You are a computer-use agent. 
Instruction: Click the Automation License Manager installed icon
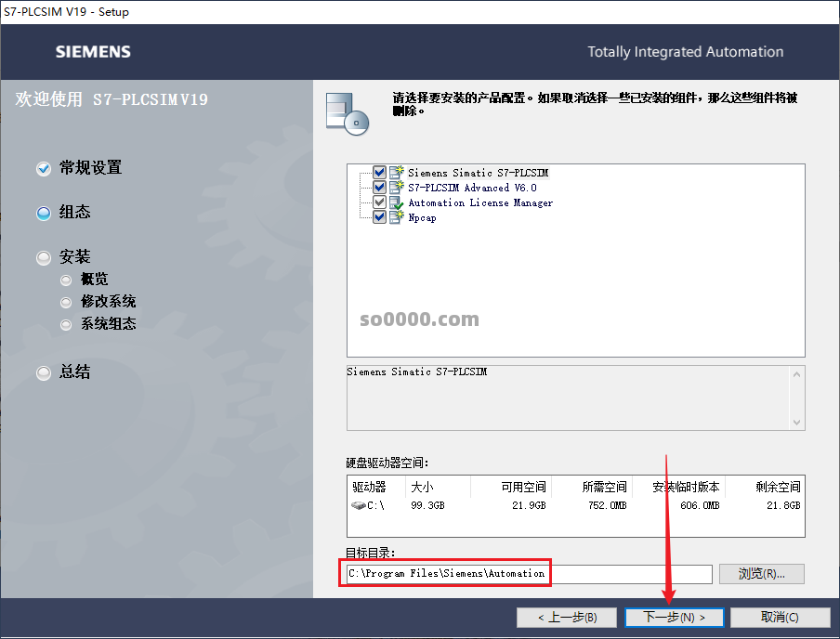click(397, 202)
